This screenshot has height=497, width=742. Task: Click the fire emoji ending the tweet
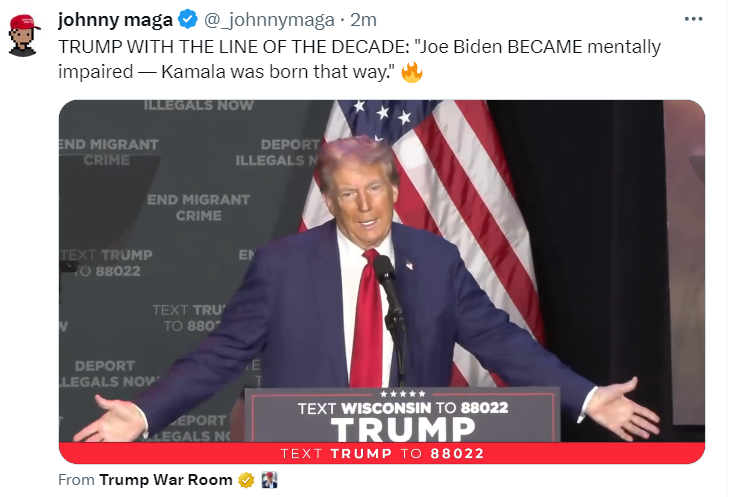412,72
